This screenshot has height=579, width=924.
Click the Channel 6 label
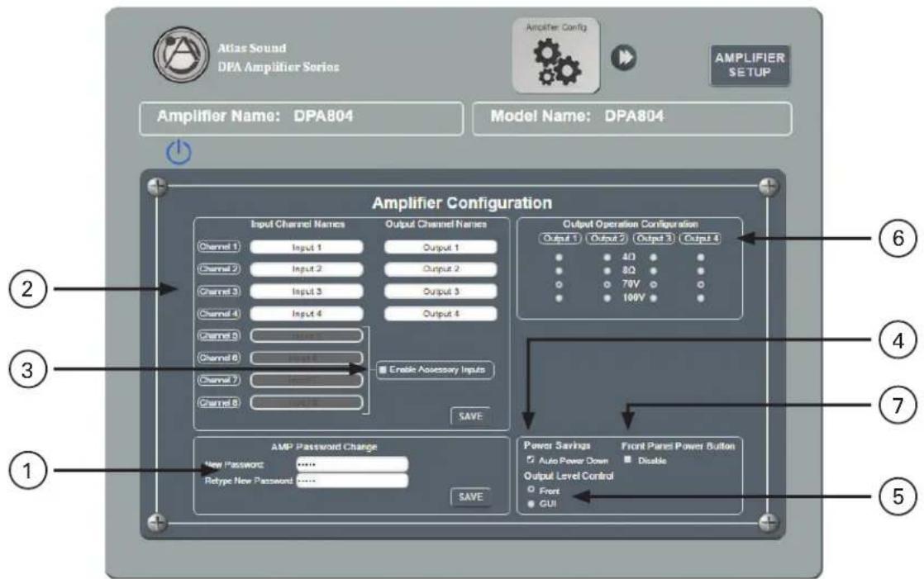pyautogui.click(x=219, y=358)
